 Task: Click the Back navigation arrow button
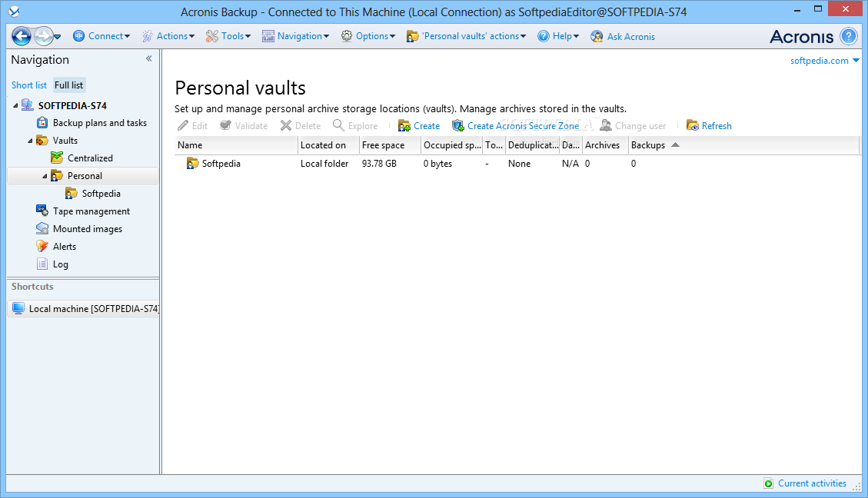point(22,37)
